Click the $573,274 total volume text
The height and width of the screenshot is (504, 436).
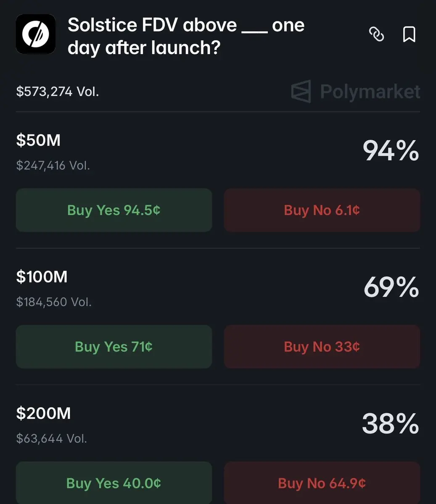(x=58, y=91)
